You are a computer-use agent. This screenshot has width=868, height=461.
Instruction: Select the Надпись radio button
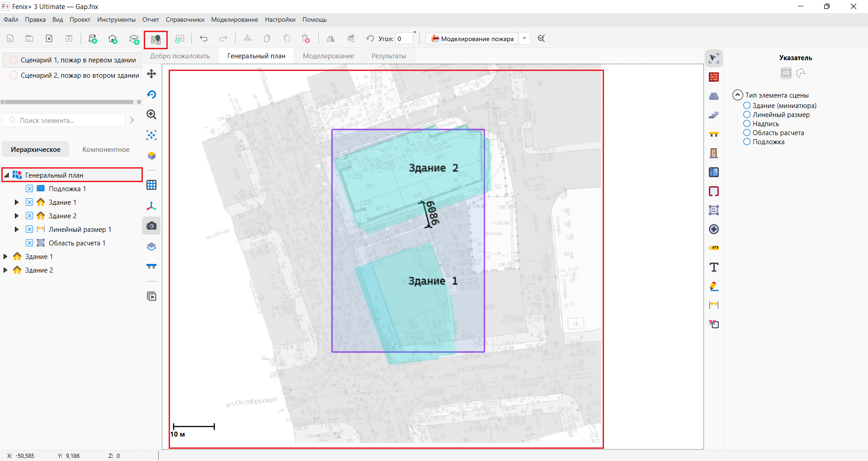(x=747, y=124)
